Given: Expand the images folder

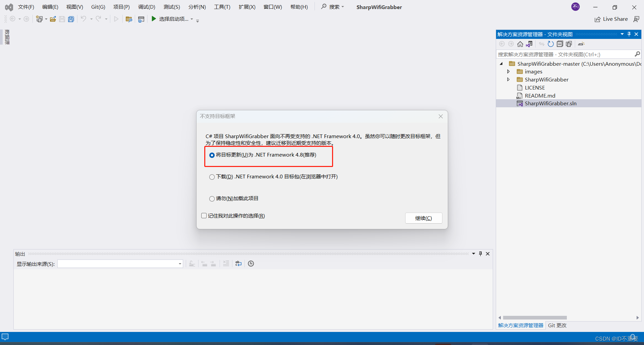Looking at the screenshot, I should click(508, 71).
